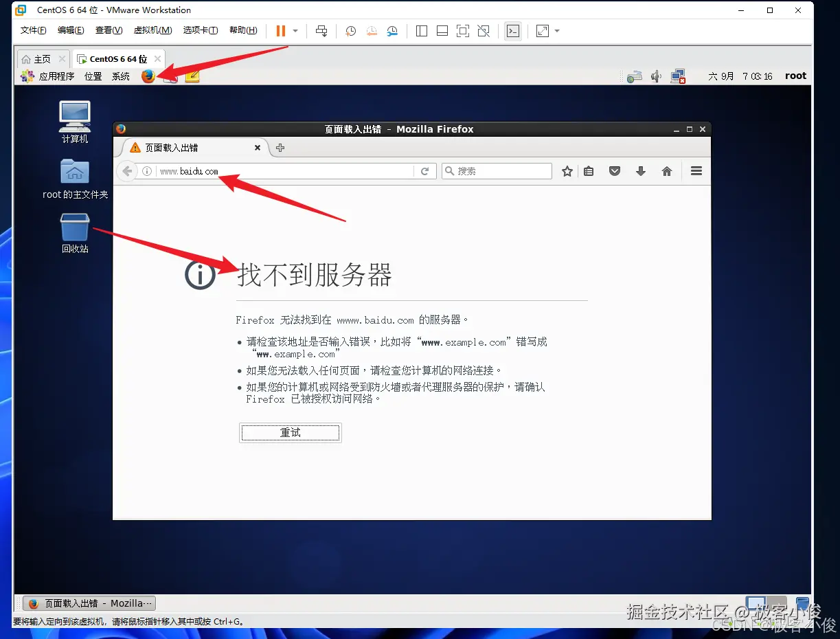Show the Firefox bookmarks list
Image resolution: width=840 pixels, height=639 pixels.
pyautogui.click(x=589, y=171)
